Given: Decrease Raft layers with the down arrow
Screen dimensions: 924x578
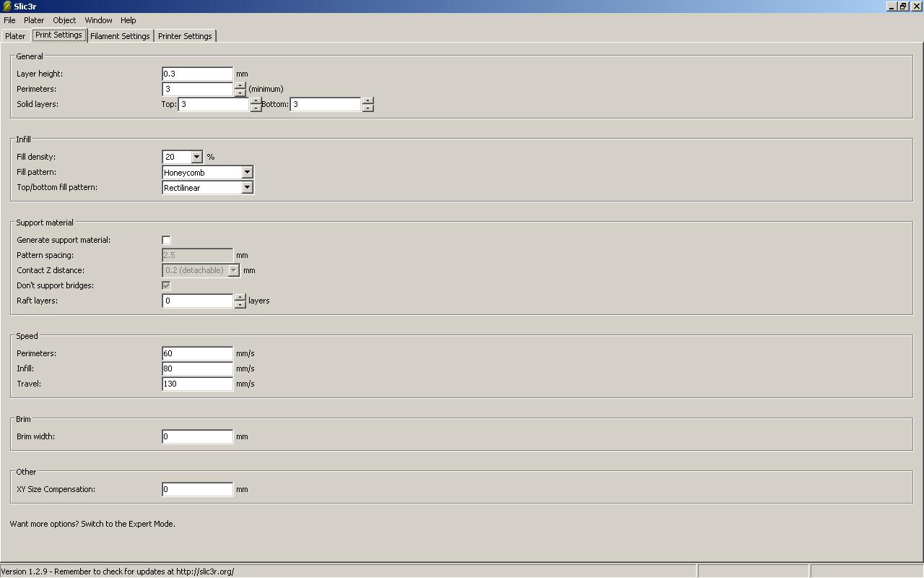Looking at the screenshot, I should tap(240, 304).
